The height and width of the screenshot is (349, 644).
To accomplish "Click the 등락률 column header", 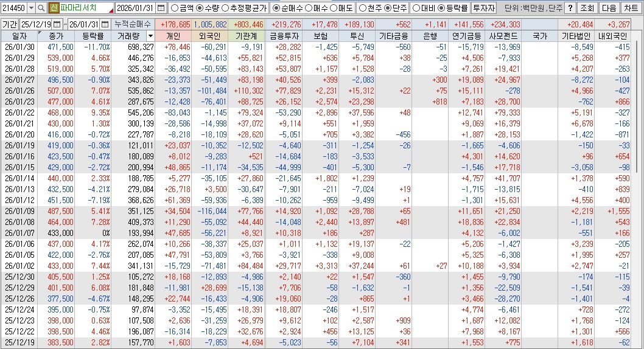I will (x=93, y=36).
